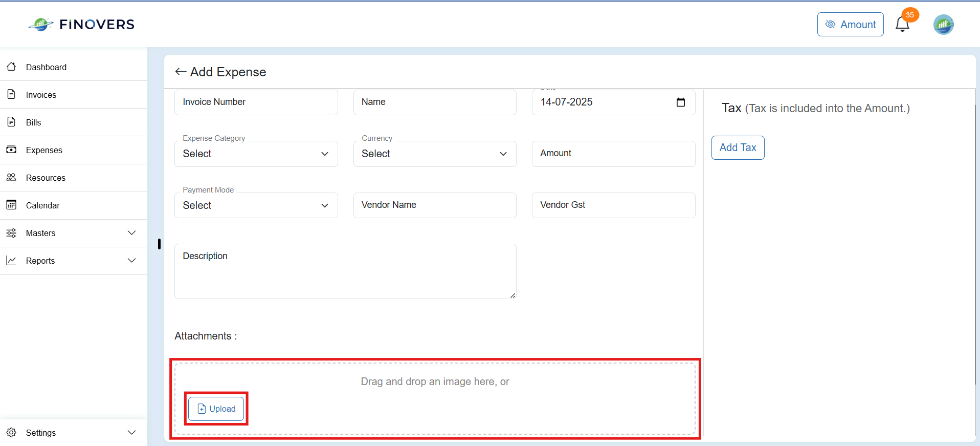Click the back arrow beside Add Expense
Image resolution: width=980 pixels, height=446 pixels.
[x=180, y=72]
